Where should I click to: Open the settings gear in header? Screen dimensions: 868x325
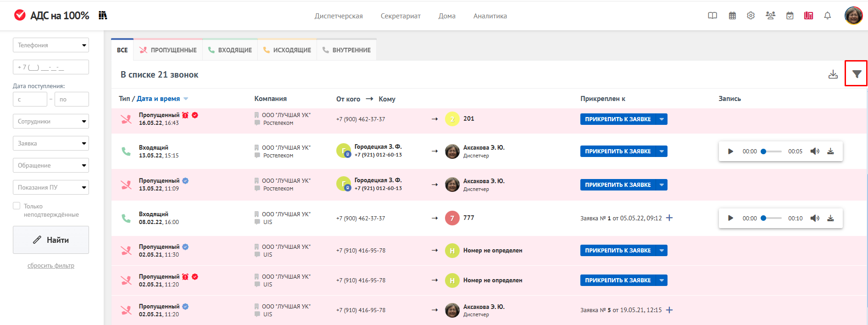pyautogui.click(x=751, y=16)
